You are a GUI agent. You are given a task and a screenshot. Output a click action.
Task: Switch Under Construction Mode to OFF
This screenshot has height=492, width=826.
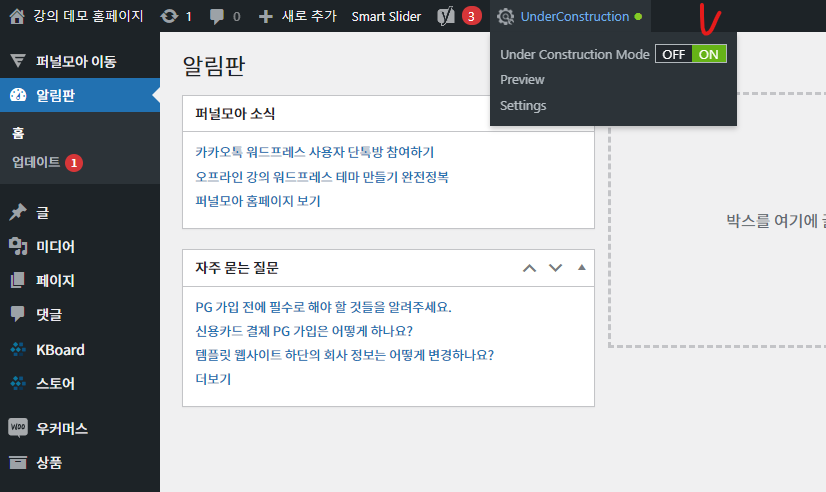673,54
